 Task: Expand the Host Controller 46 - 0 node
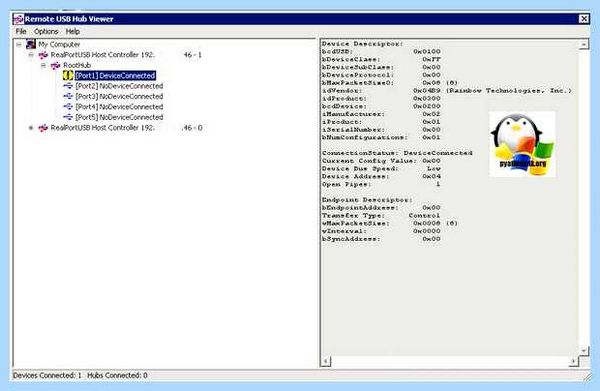tap(31, 128)
